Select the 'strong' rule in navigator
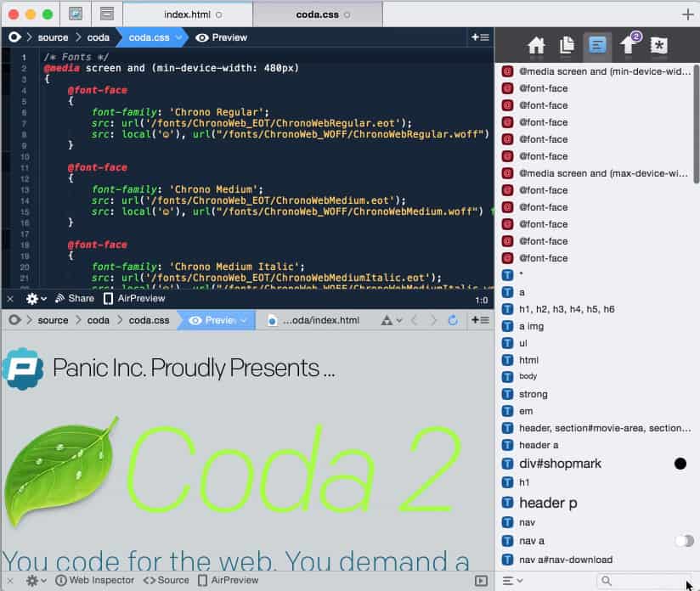 pos(596,394)
